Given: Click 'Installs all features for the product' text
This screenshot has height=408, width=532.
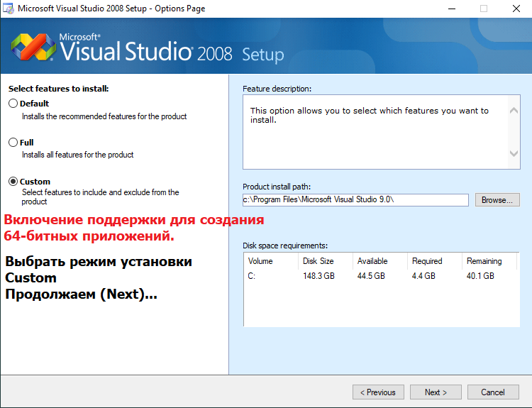Looking at the screenshot, I should coord(78,155).
